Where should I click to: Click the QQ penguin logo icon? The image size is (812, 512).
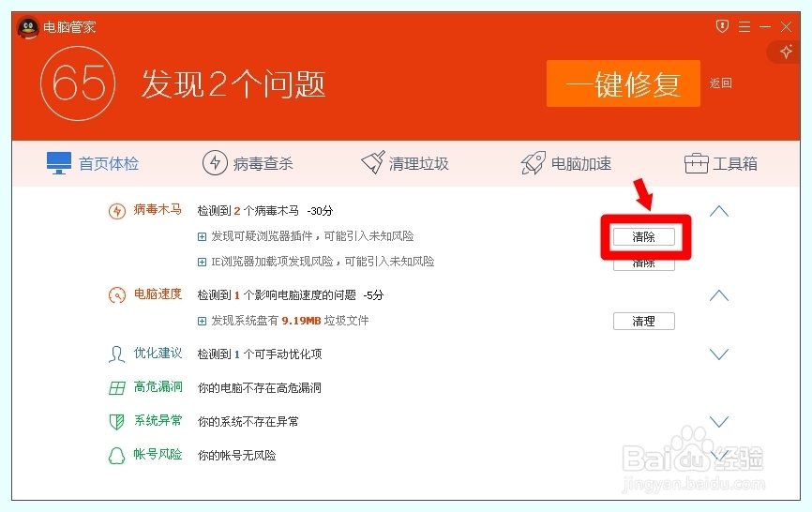point(28,27)
